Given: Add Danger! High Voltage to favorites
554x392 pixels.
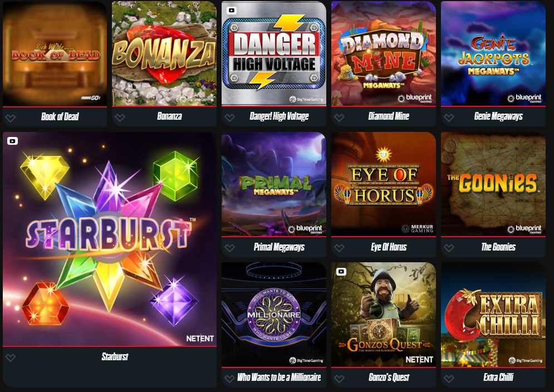Looking at the screenshot, I should (229, 117).
